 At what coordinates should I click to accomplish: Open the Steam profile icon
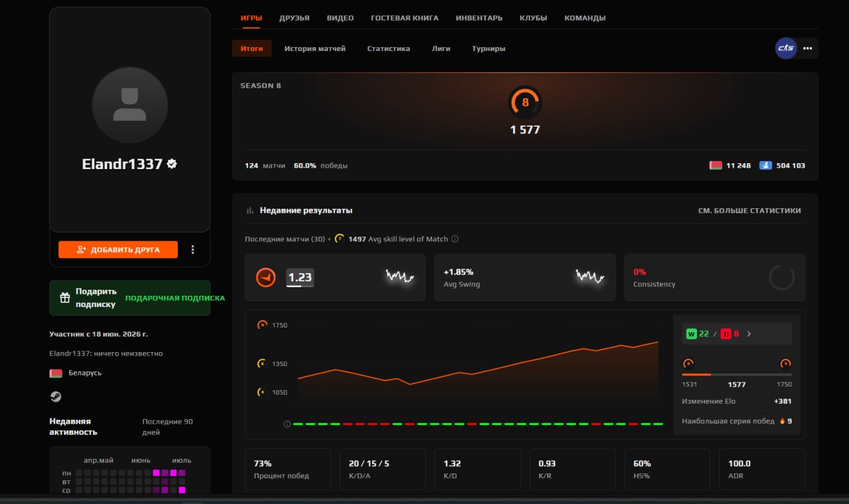point(56,397)
